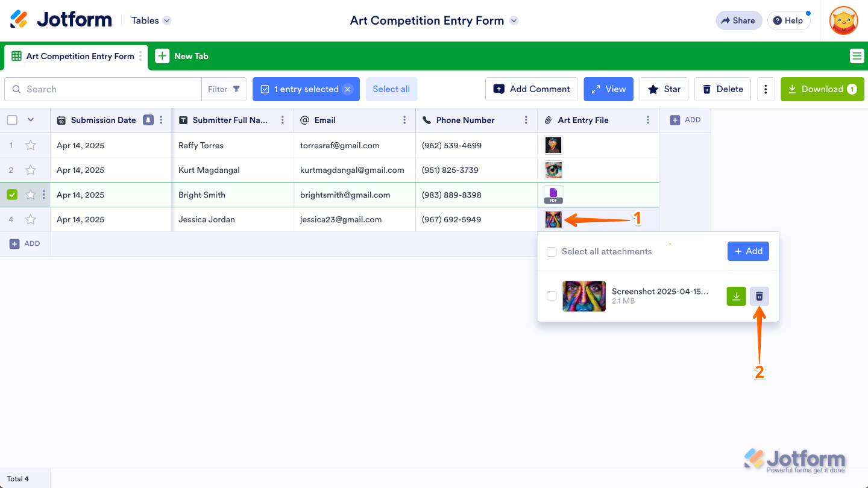Open the three-dot toolbar options menu
The height and width of the screenshot is (488, 868).
coord(766,89)
